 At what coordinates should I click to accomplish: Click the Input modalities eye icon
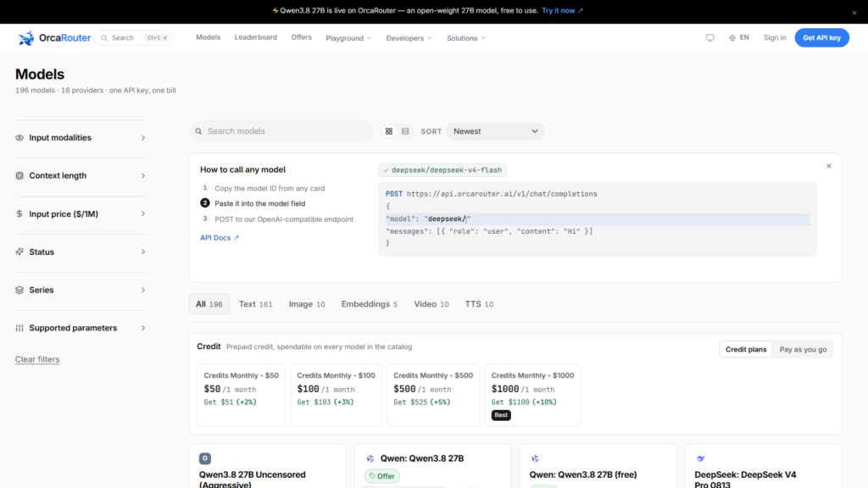19,138
